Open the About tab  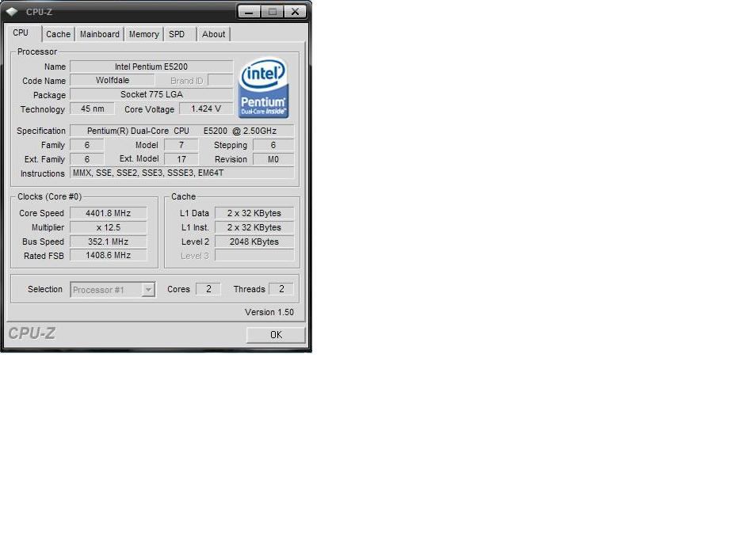point(213,34)
